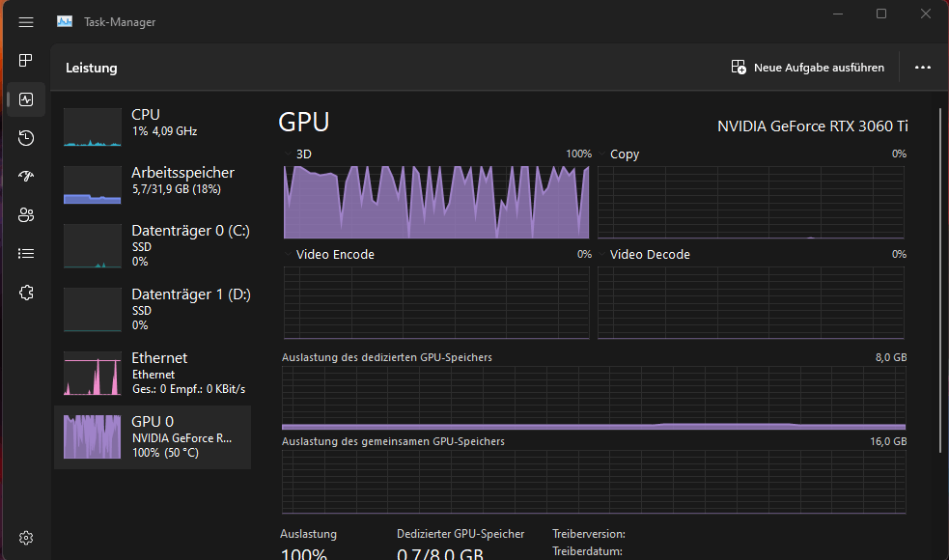Click the shared GPU memory usage graph
Screen dimensions: 949x560
(594, 482)
